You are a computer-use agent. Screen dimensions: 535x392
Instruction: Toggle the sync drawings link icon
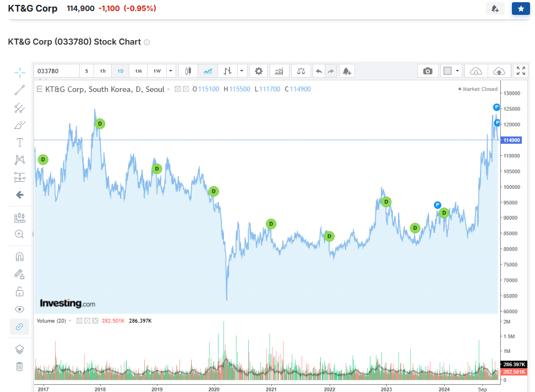pyautogui.click(x=20, y=327)
